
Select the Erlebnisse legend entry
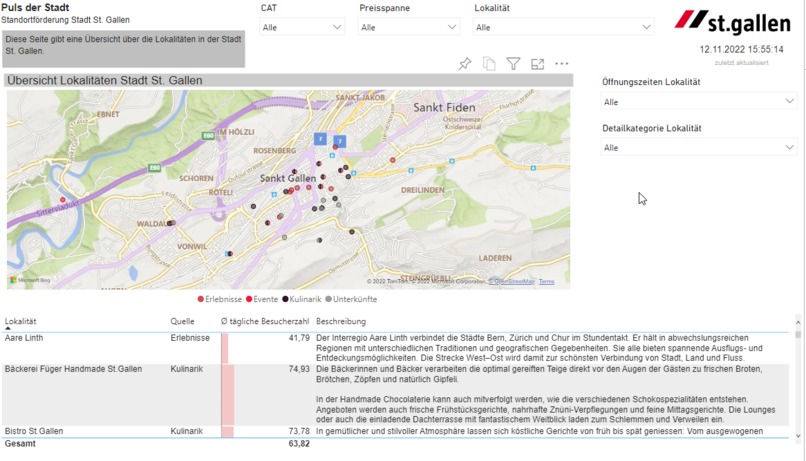click(x=219, y=299)
